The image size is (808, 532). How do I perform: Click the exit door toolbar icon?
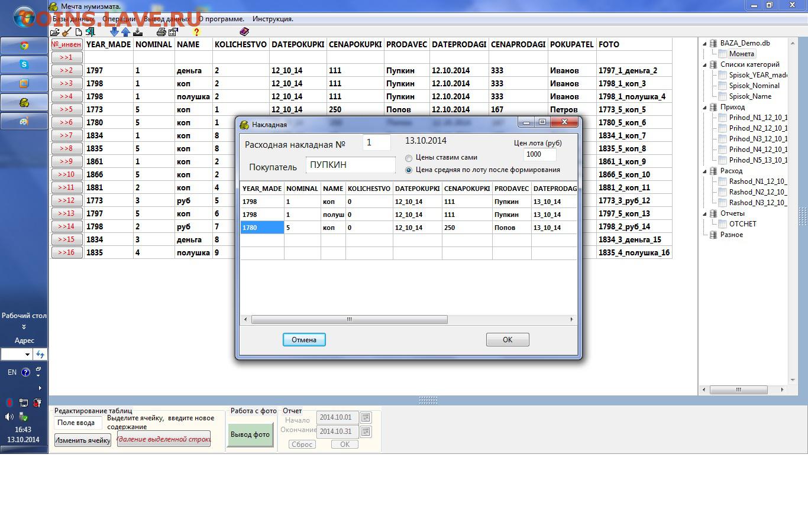[x=91, y=32]
